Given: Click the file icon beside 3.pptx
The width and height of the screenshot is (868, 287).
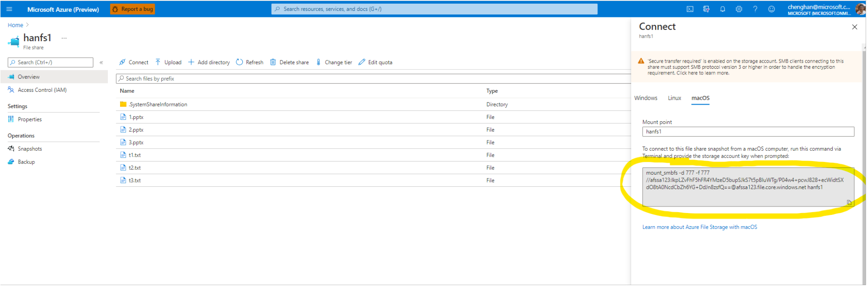Looking at the screenshot, I should [x=123, y=142].
